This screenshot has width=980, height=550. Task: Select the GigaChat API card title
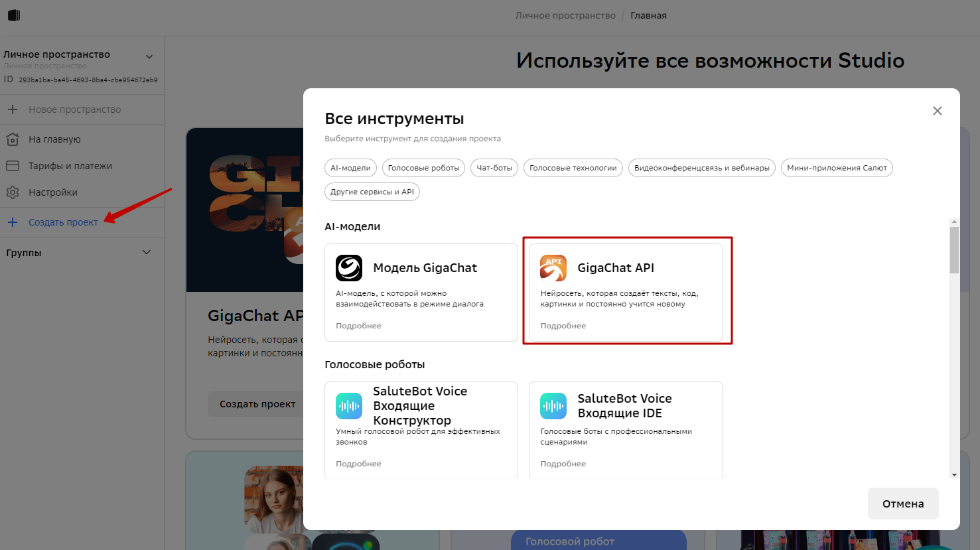point(616,268)
